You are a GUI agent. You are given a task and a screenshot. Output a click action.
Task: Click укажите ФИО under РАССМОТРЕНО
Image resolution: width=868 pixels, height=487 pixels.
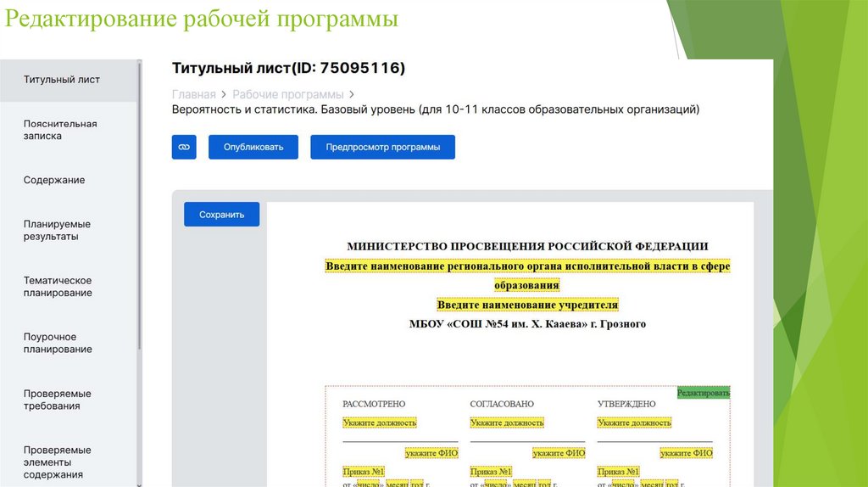[x=431, y=453]
